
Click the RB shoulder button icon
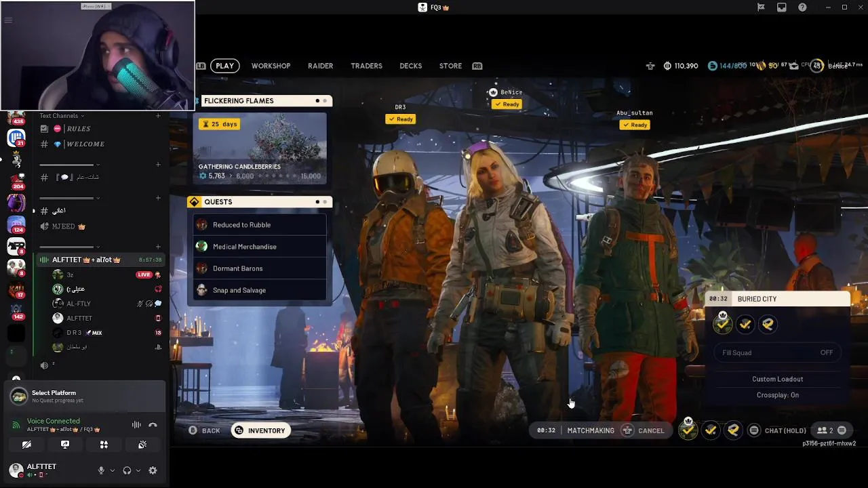coord(477,66)
